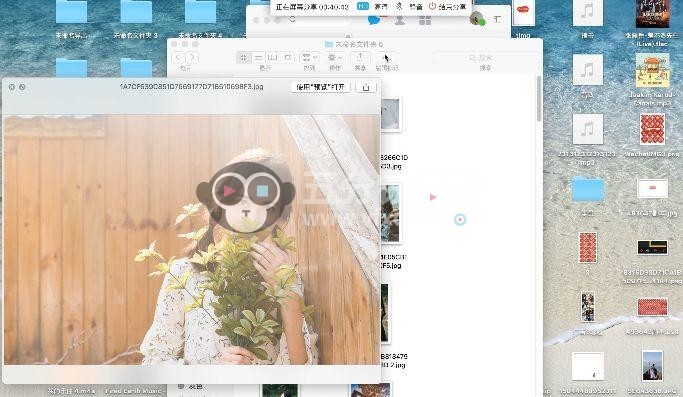Viewport: 683px width, 397px height.
Task: Select tall collage jpg desktop file
Action: [x=588, y=307]
